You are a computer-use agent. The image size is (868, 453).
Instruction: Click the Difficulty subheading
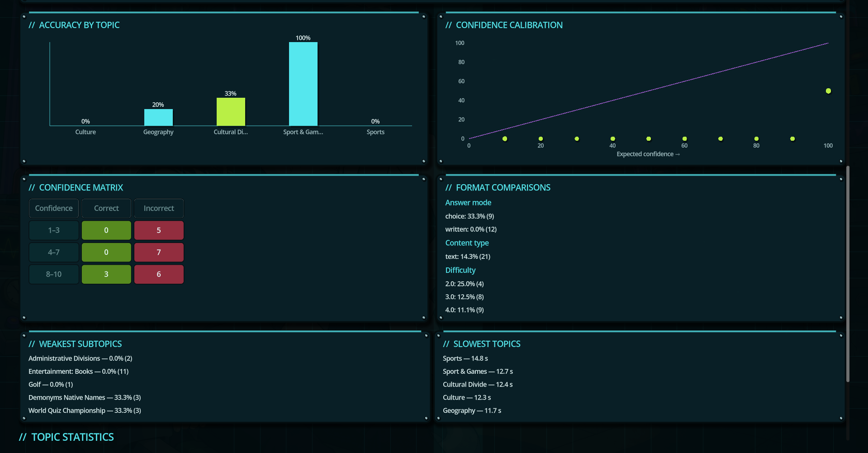point(460,270)
